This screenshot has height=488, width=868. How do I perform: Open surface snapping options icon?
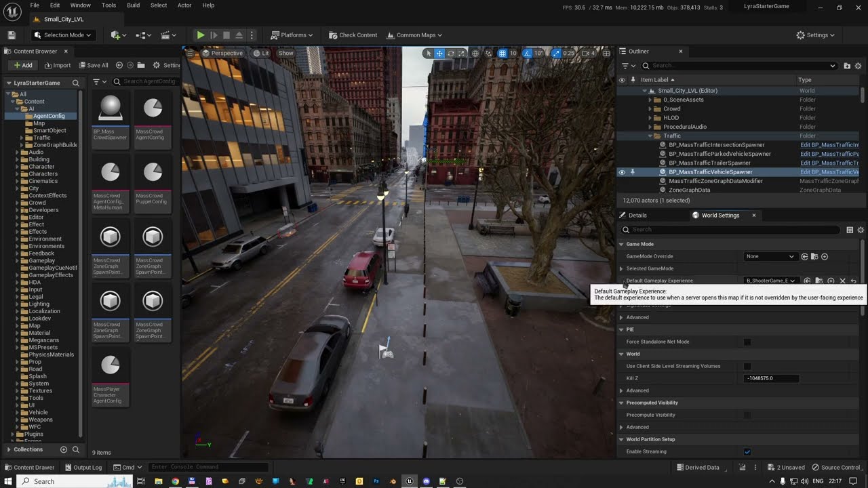[x=489, y=53]
